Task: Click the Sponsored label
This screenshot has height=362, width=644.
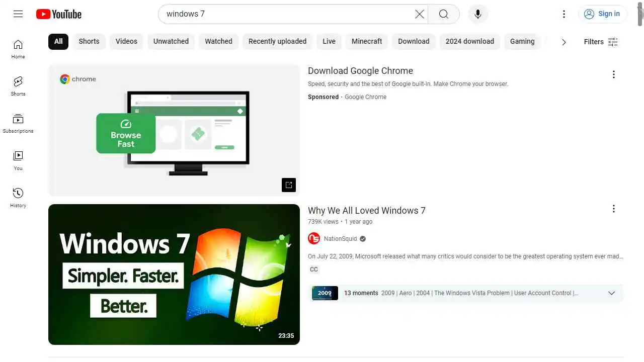Action: coord(323,97)
